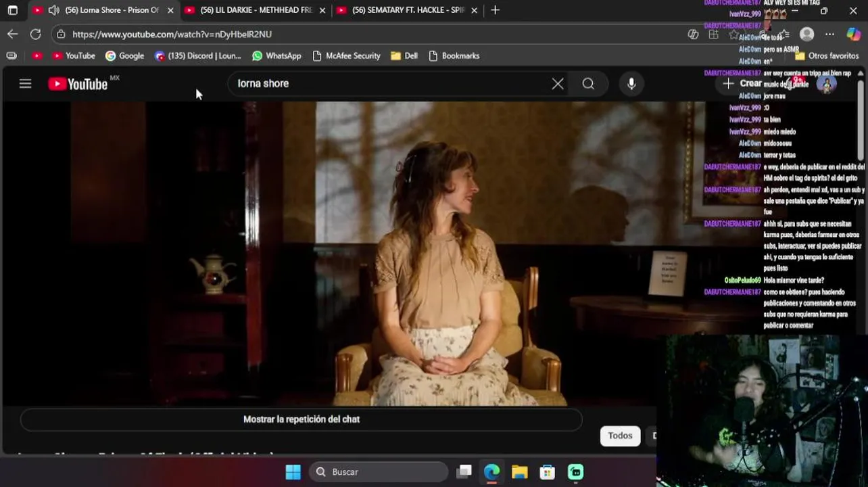Start voice search with the microphone

coord(631,84)
